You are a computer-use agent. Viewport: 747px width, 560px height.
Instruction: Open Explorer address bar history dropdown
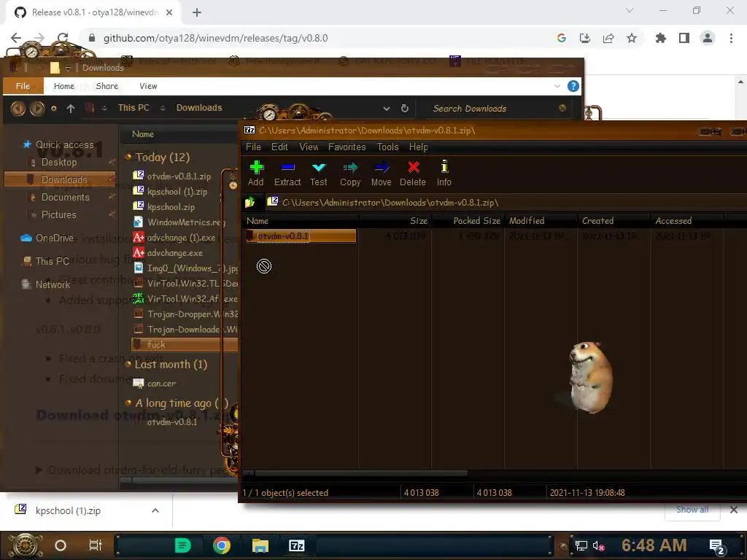[387, 109]
